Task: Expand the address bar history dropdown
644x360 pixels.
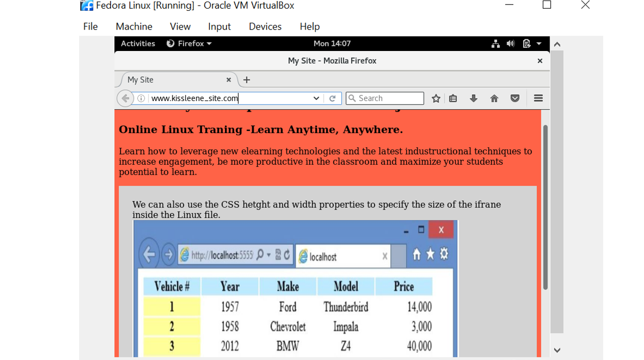Action: point(316,98)
